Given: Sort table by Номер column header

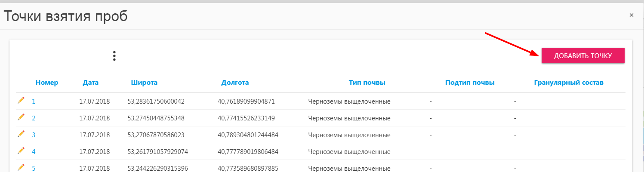Looking at the screenshot, I should click(x=47, y=83).
